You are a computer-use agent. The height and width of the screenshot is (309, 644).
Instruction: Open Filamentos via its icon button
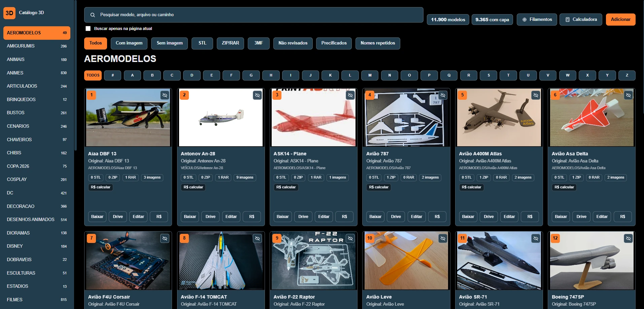click(x=537, y=20)
